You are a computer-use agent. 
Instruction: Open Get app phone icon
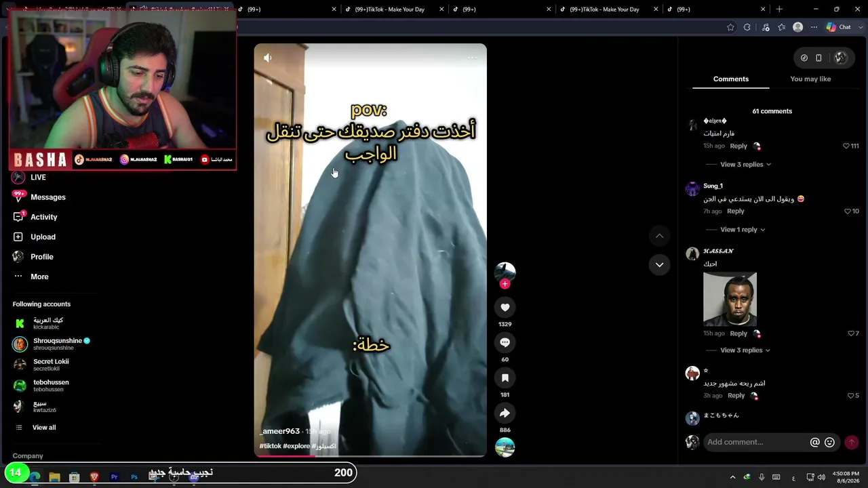click(x=818, y=58)
